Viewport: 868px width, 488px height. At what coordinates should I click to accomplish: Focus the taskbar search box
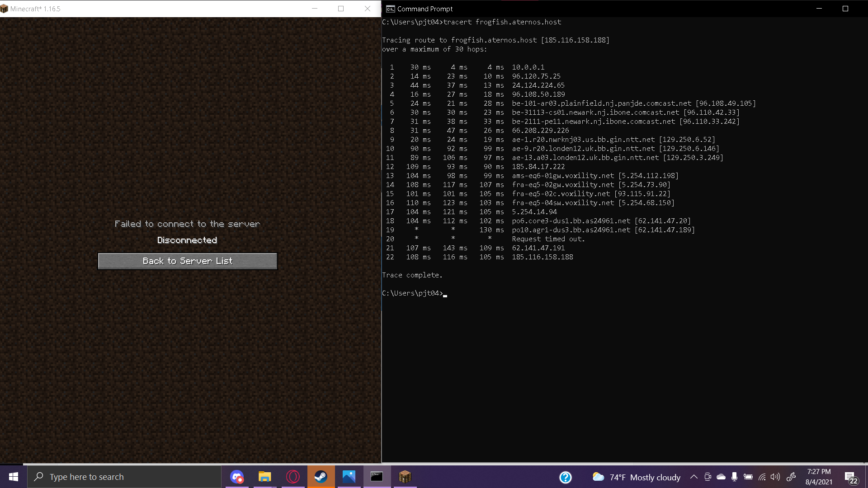coord(124,477)
